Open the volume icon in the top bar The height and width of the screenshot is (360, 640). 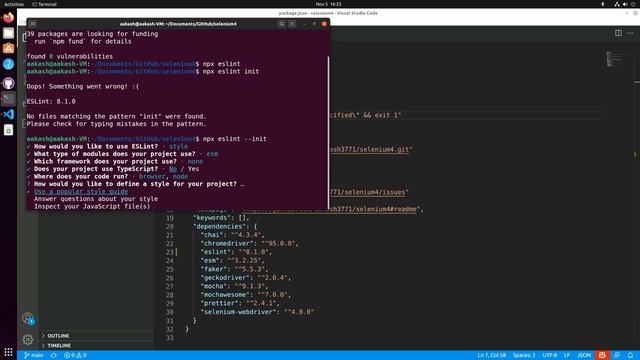[625, 4]
